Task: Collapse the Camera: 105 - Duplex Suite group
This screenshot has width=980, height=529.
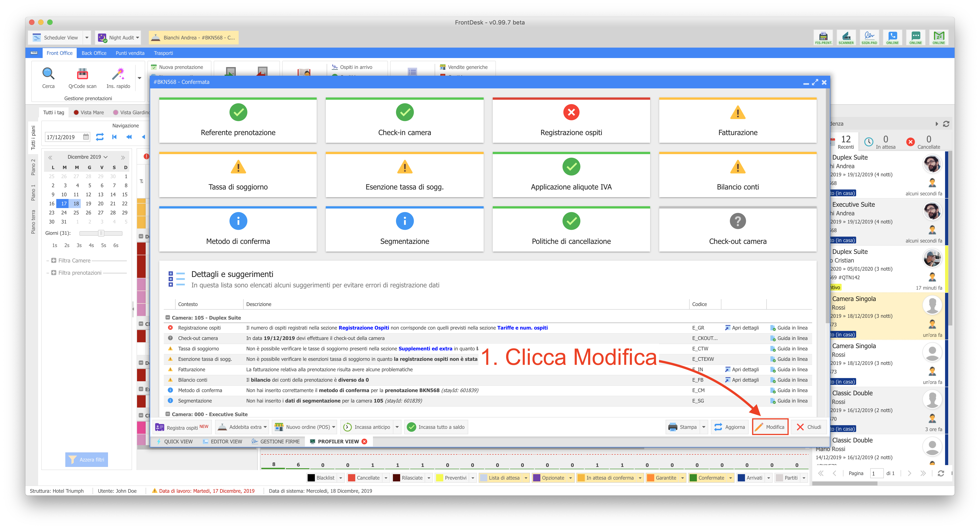Action: click(x=167, y=318)
